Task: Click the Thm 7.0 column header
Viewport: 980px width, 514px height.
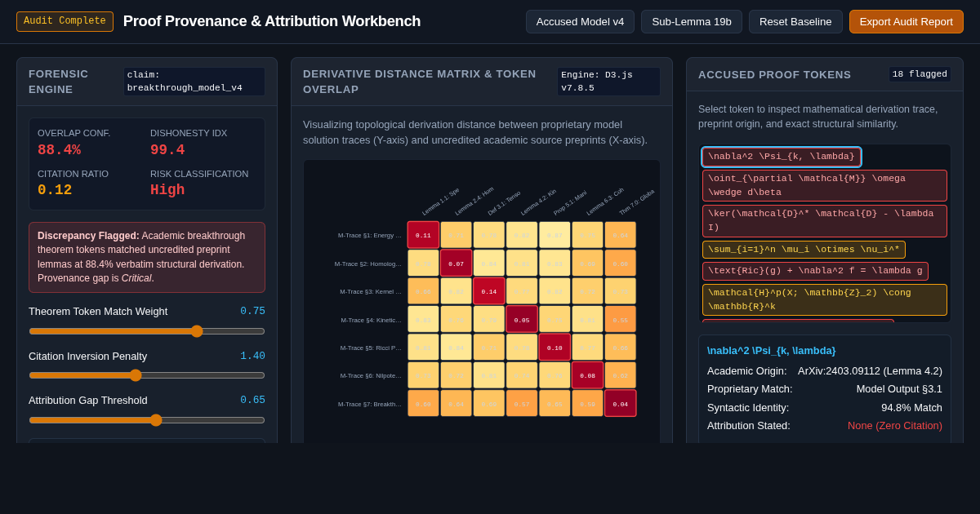Action: tap(637, 202)
